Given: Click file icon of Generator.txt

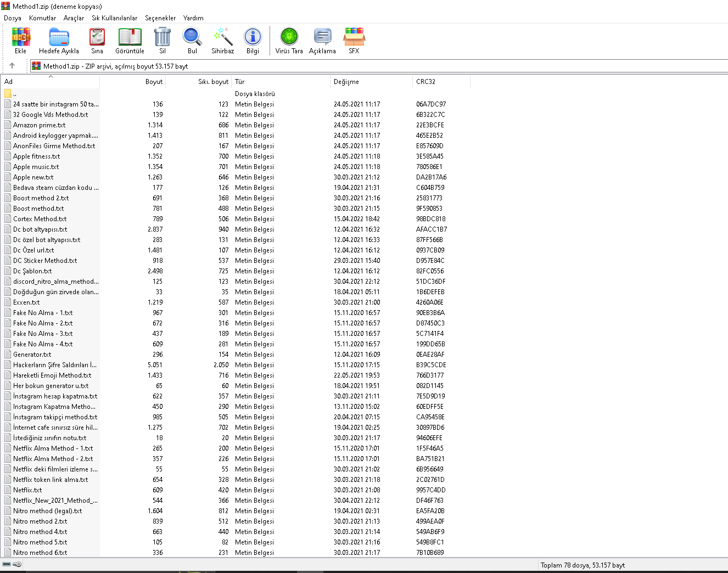Looking at the screenshot, I should 8,355.
